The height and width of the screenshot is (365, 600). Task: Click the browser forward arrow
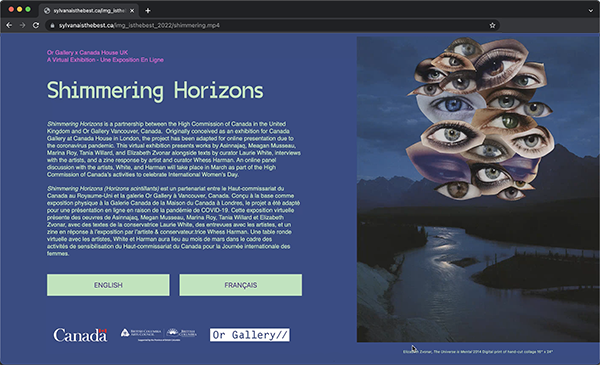pyautogui.click(x=22, y=25)
